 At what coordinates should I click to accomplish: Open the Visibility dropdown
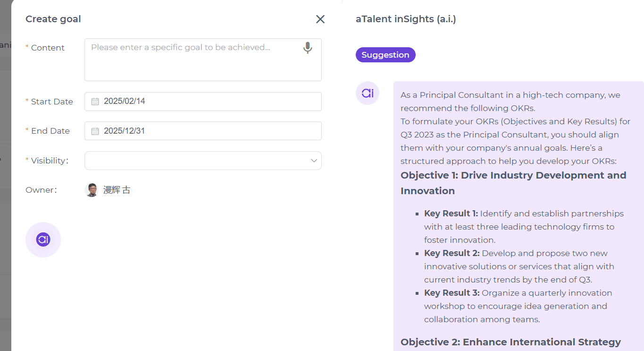198,161
